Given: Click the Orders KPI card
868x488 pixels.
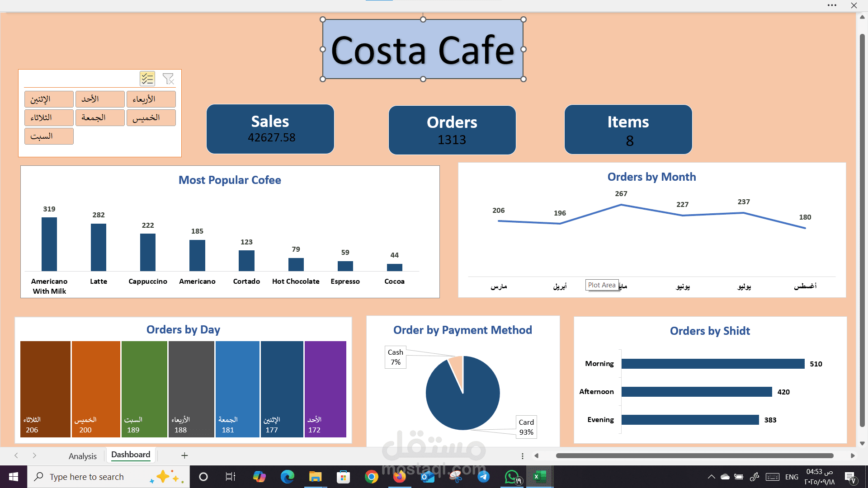Looking at the screenshot, I should click(x=452, y=130).
